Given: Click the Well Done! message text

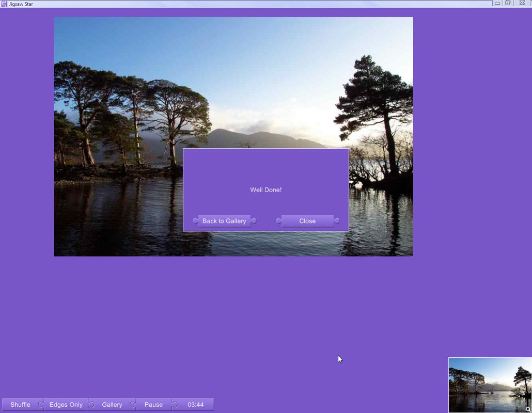Looking at the screenshot, I should (x=265, y=190).
